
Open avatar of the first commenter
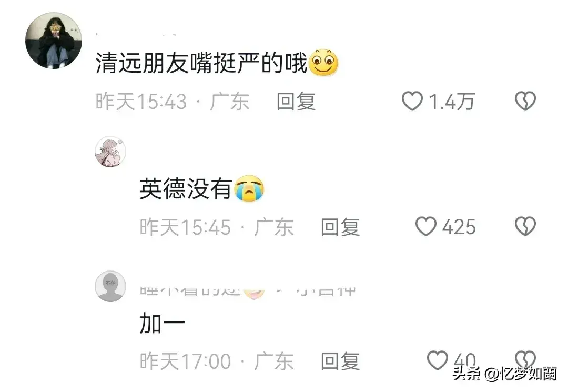(54, 40)
